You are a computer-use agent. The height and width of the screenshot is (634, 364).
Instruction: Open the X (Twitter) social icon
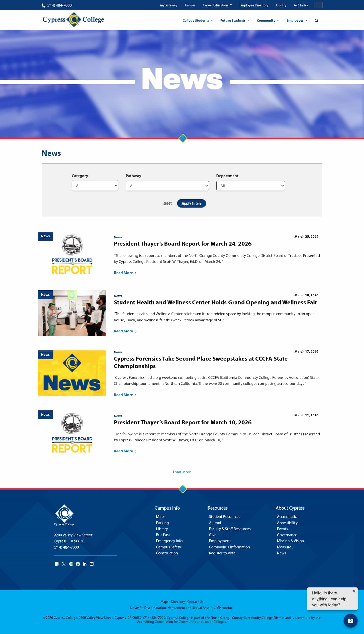point(64,564)
